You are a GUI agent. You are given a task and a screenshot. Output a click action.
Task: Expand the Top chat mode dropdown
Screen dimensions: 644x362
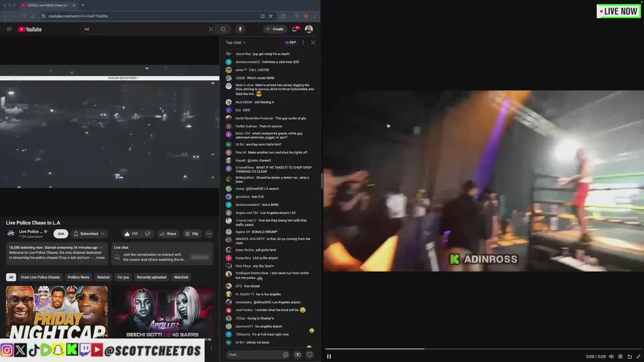click(x=235, y=43)
